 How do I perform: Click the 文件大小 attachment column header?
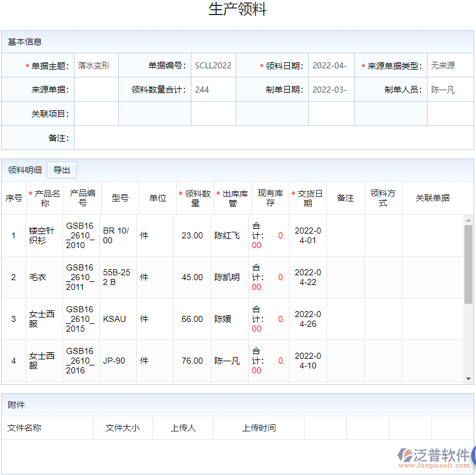click(123, 428)
